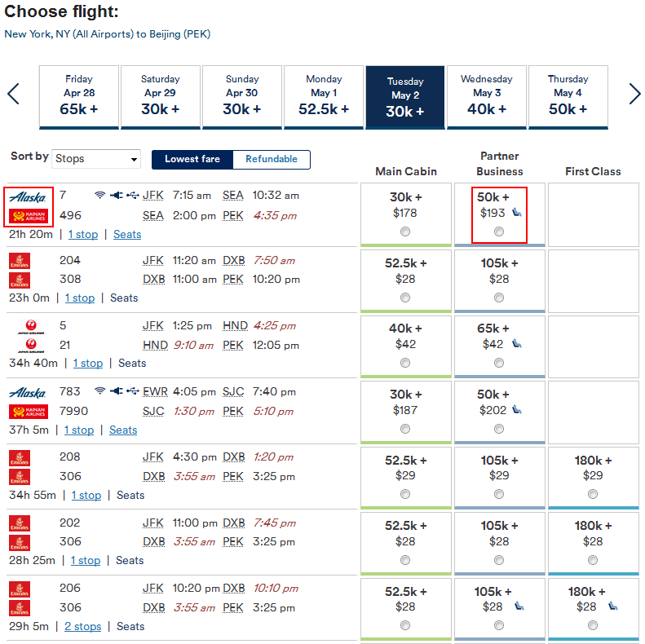Show earlier dates with left arrow

coord(14,94)
